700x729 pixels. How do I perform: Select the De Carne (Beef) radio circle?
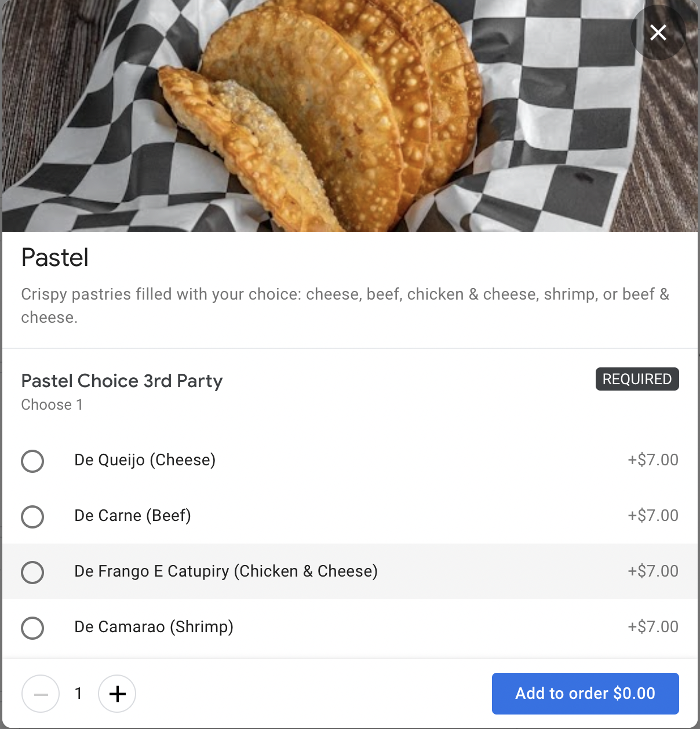click(32, 517)
